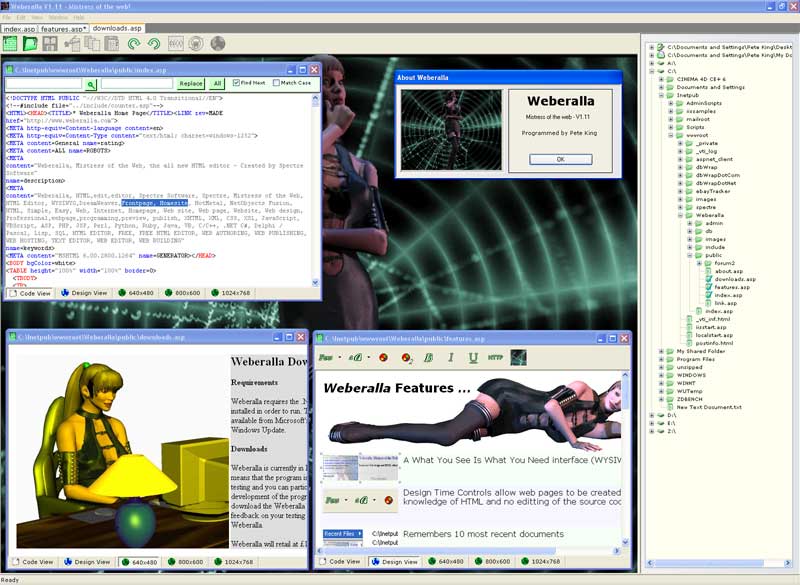The height and width of the screenshot is (585, 800).
Task: Collapse the wwwroot folder node
Action: 671,136
